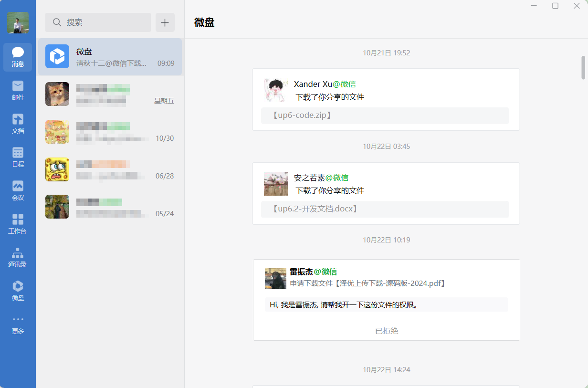The image size is (588, 388).
Task: Click the 10月22日 14:24 timestamp
Action: pyautogui.click(x=387, y=370)
